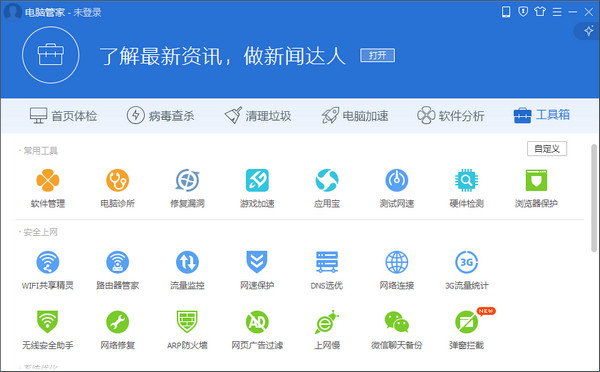
Task: Open ARP防火墙 tool
Action: click(187, 330)
